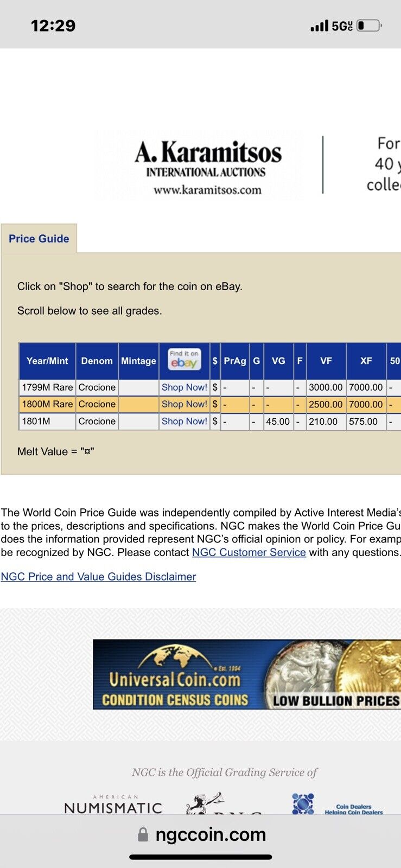The width and height of the screenshot is (401, 868).
Task: Click the eBay logo icon in table header
Action: [x=184, y=360]
